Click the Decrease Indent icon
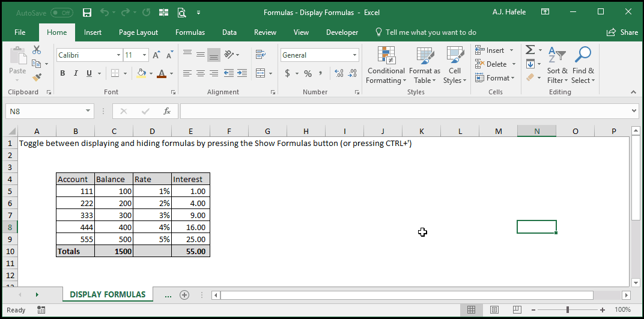The image size is (644, 319). pyautogui.click(x=229, y=73)
